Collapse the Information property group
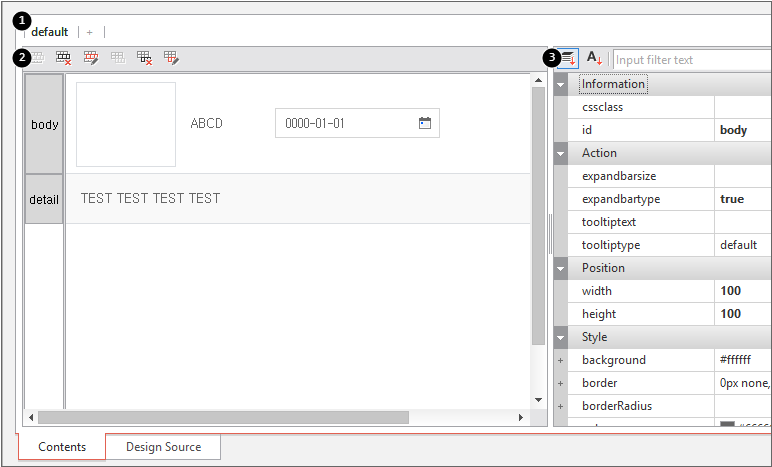Image resolution: width=772 pixels, height=467 pixels. (x=561, y=84)
